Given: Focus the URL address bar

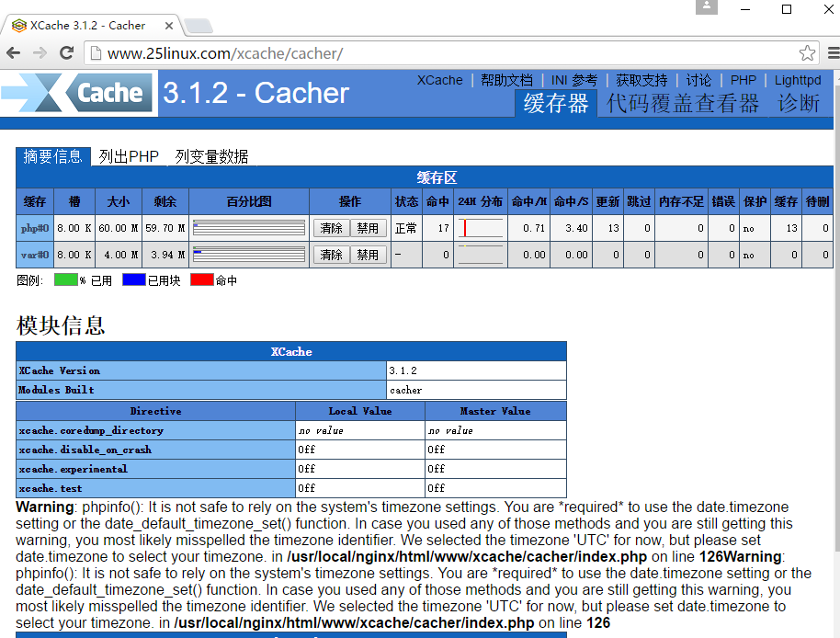Looking at the screenshot, I should (x=450, y=53).
